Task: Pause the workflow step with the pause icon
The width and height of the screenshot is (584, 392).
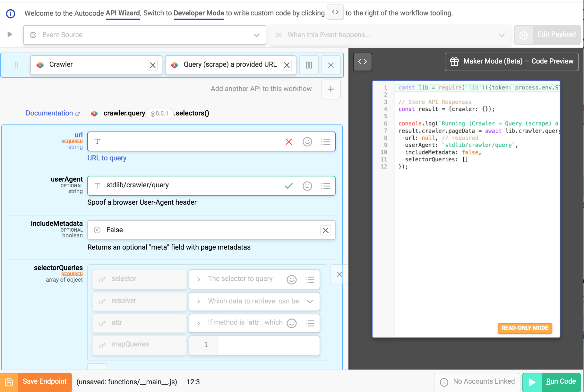Action: [309, 65]
